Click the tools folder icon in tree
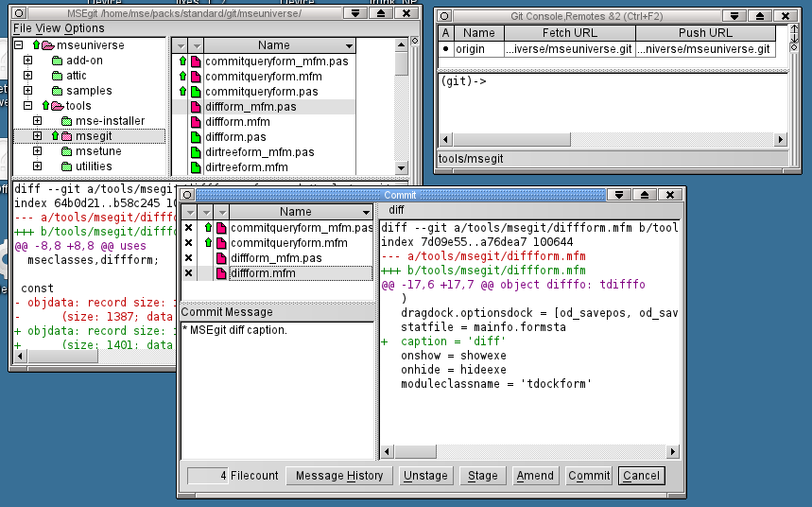The width and height of the screenshot is (812, 507). pos(58,106)
